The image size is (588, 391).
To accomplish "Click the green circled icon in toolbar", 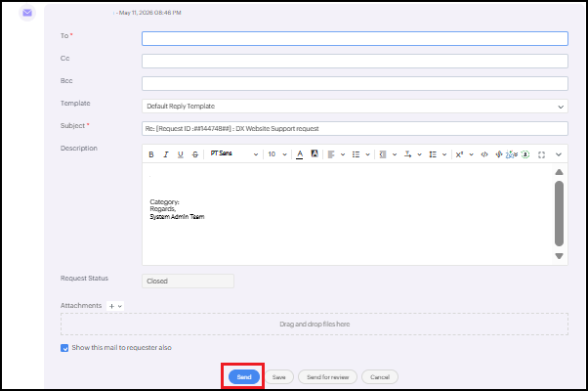I will 525,154.
